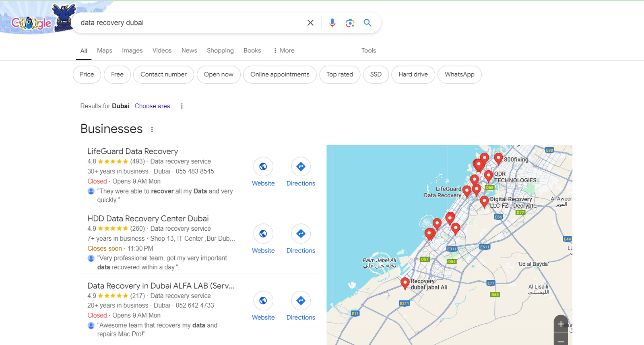Get directions to HDD Data Recovery Center

click(301, 233)
